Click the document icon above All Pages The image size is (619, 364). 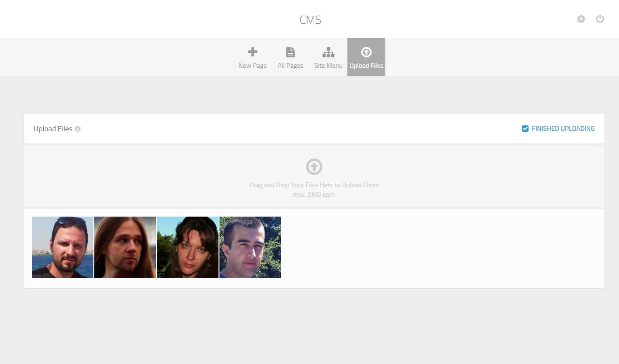point(290,52)
